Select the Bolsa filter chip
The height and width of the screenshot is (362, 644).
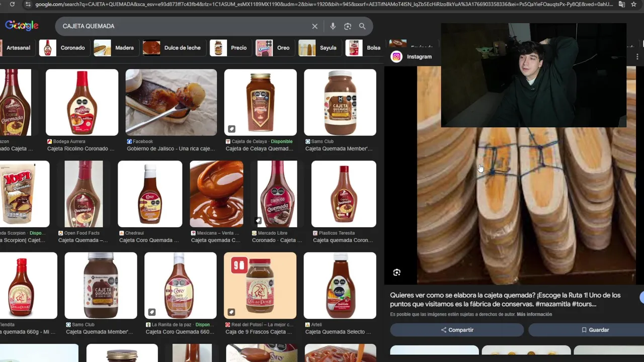364,48
